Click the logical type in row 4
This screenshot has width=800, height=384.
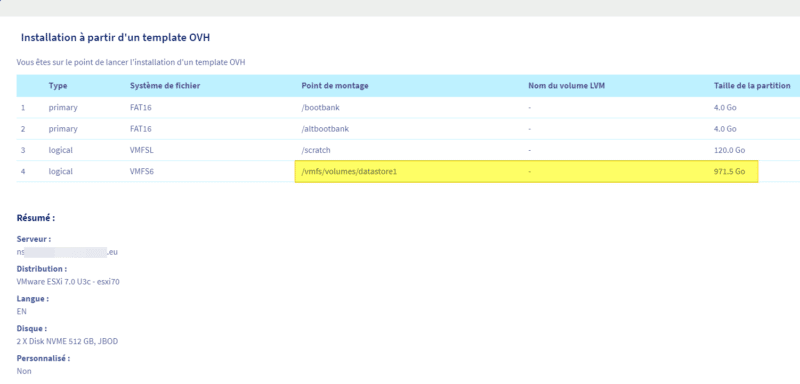pos(61,172)
